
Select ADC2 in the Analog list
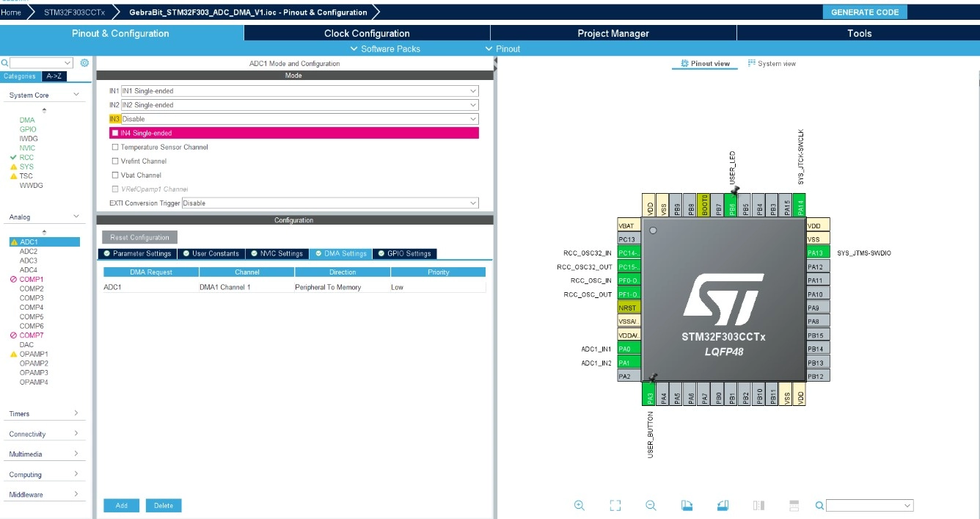[x=29, y=251]
